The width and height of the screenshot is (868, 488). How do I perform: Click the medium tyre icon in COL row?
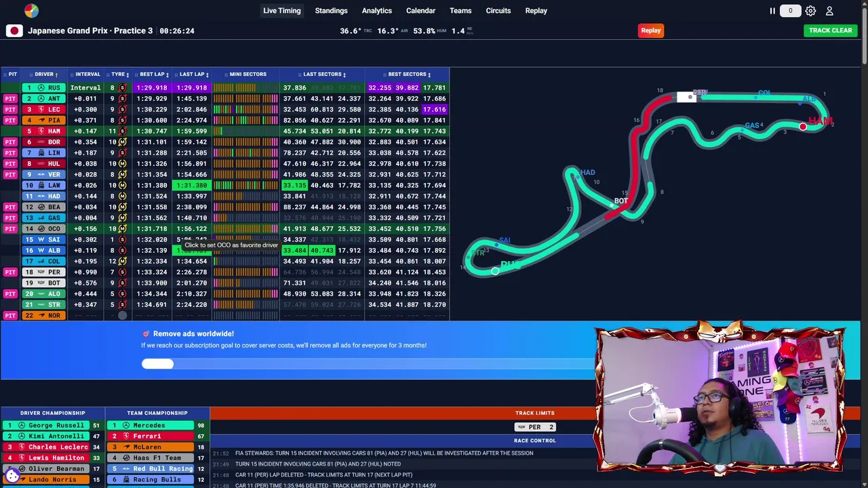pyautogui.click(x=122, y=261)
